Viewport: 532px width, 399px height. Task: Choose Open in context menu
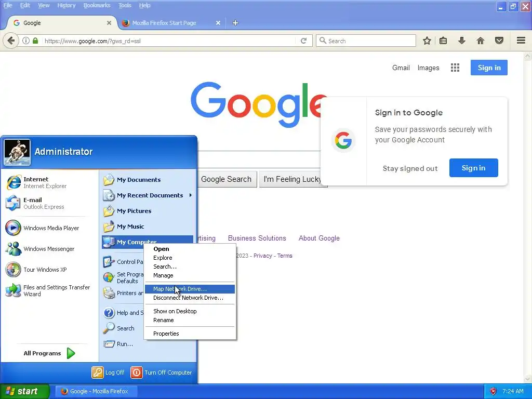coord(190,249)
